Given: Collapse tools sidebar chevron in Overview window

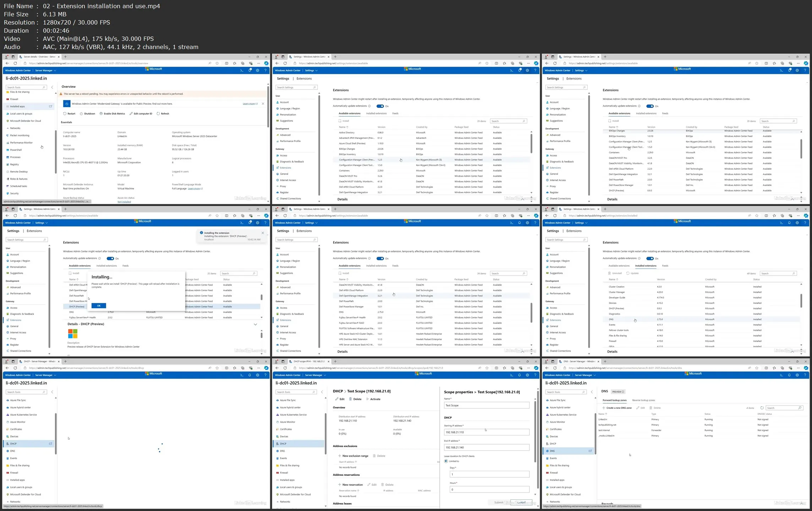Looking at the screenshot, I should point(52,87).
